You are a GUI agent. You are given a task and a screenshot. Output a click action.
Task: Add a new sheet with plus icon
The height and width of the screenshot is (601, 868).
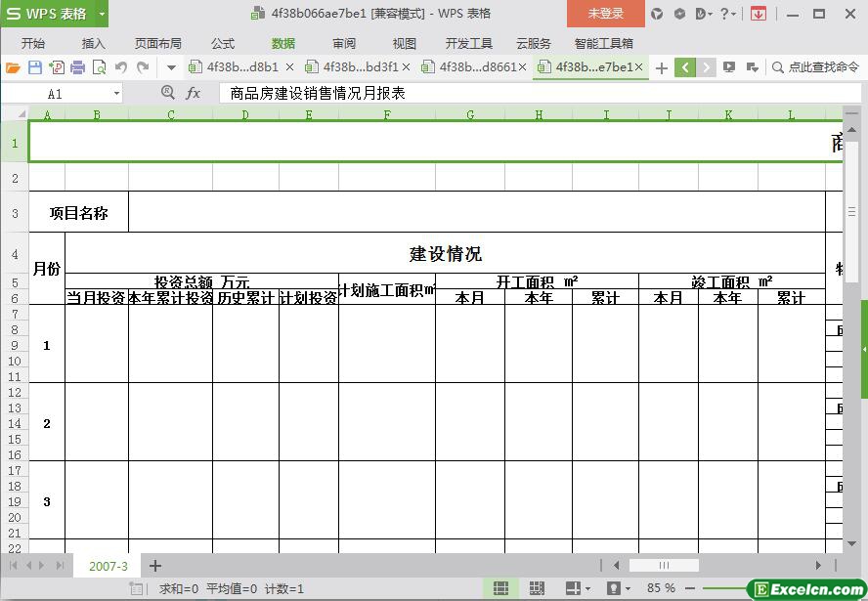point(154,566)
